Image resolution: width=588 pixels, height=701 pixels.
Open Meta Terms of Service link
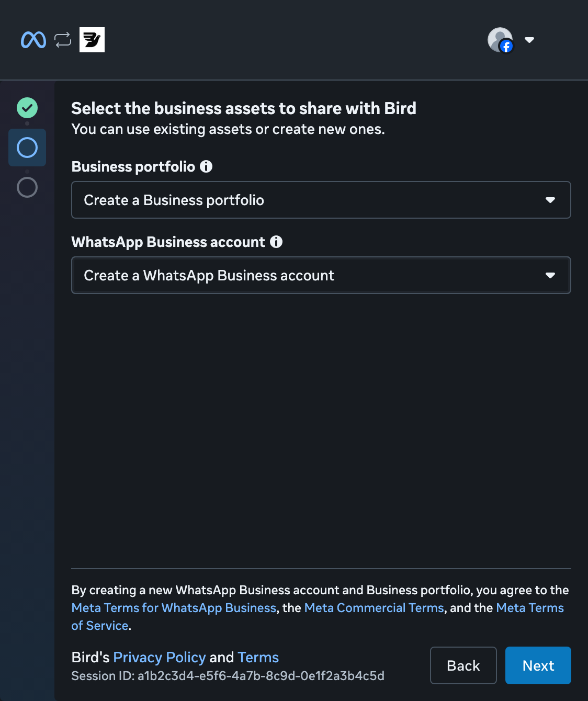(x=530, y=608)
